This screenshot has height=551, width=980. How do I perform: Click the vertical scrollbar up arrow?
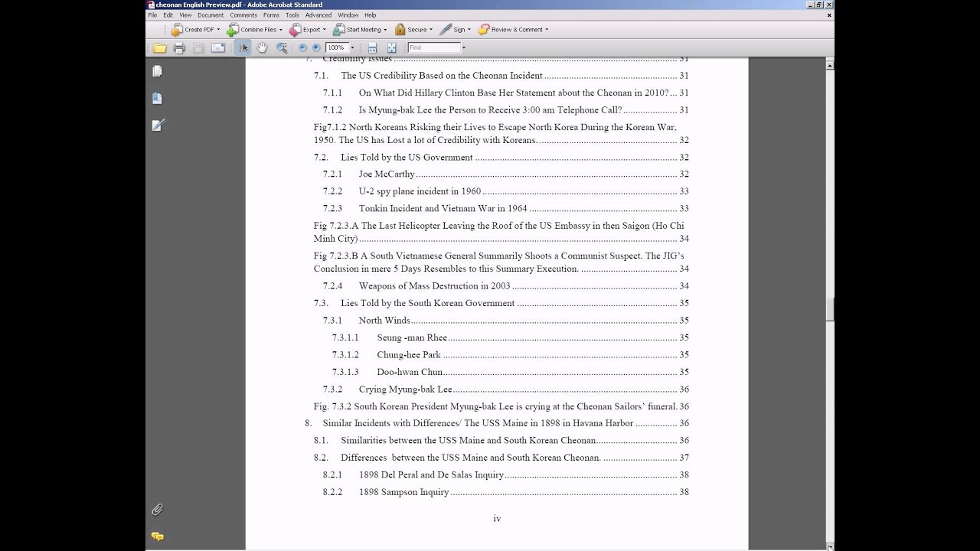[830, 66]
